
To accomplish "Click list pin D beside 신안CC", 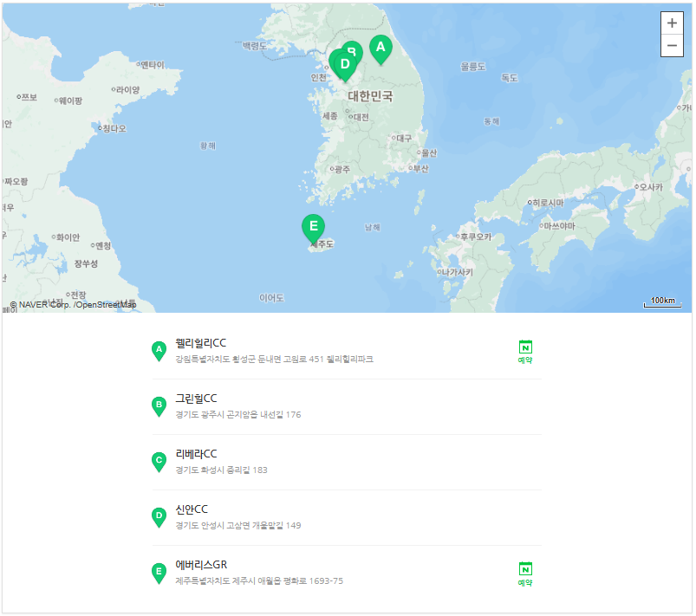I will click(x=159, y=517).
